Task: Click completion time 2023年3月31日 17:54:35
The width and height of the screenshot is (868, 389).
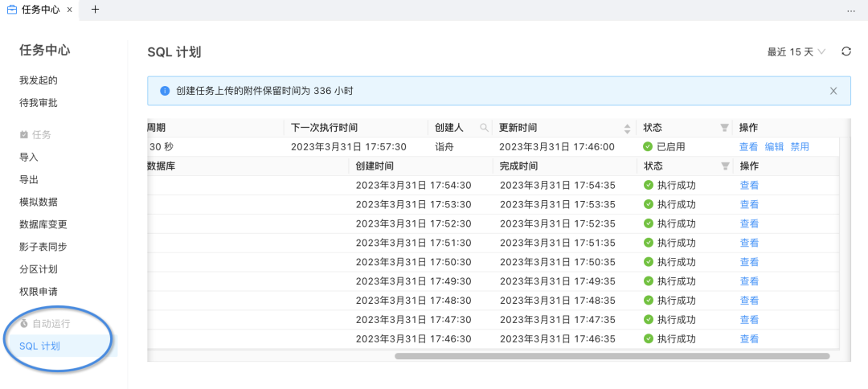Action: click(x=558, y=186)
